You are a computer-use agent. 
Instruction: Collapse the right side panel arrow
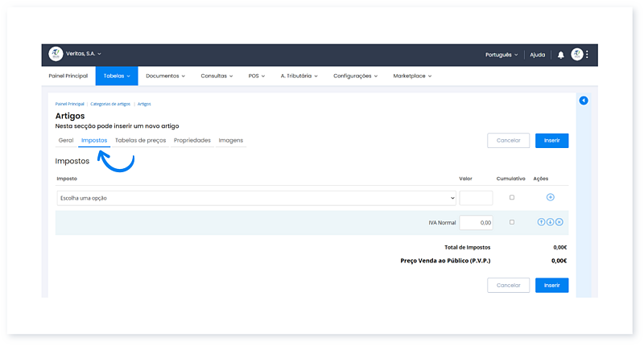(584, 101)
